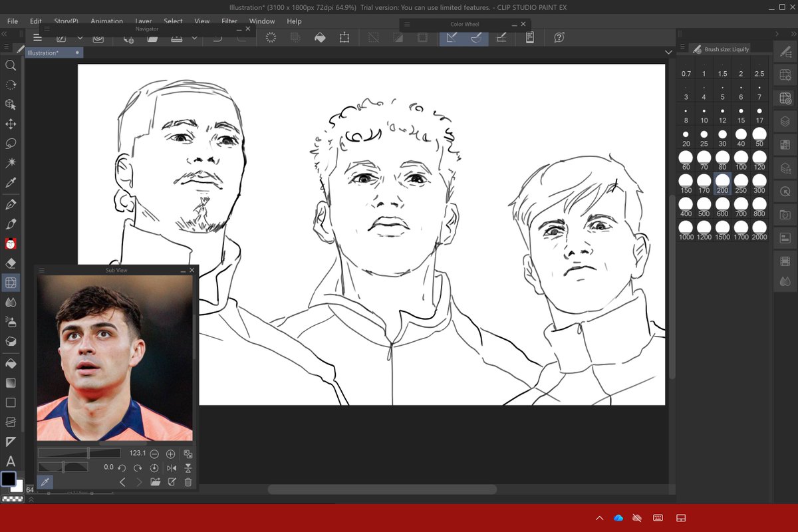The image size is (798, 532).
Task: Reset Sub View rotation
Action: click(154, 468)
